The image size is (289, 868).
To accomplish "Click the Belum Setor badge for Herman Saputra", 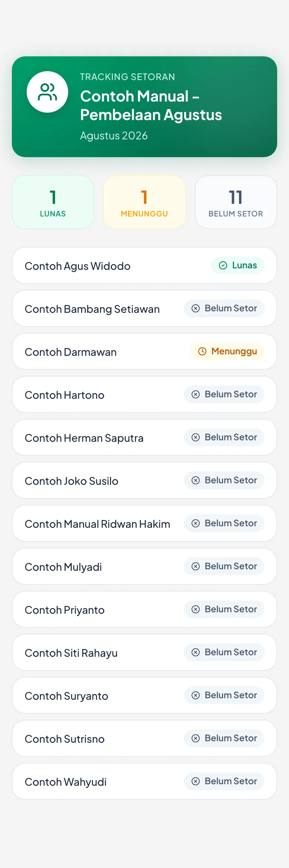I will point(224,437).
